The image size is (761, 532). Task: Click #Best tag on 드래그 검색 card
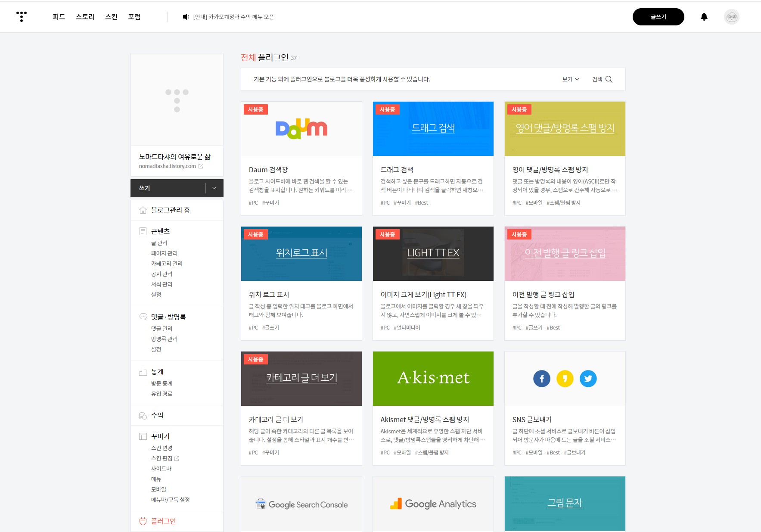(422, 203)
